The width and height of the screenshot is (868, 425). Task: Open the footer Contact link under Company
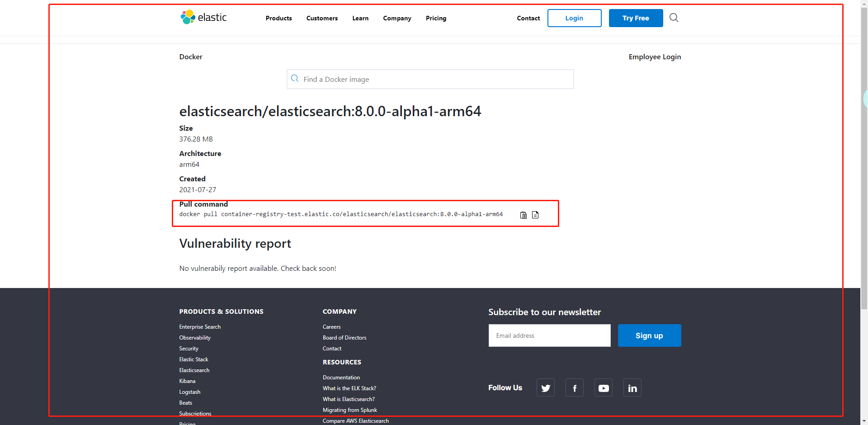[x=332, y=349]
